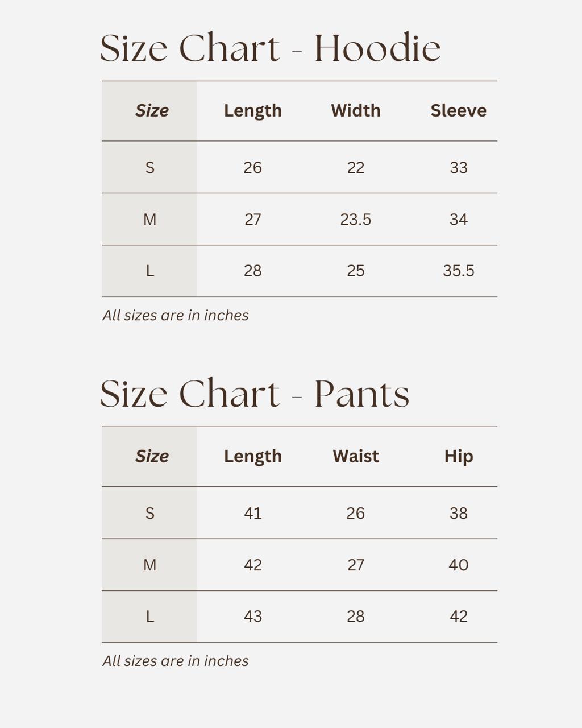Select the pants hip value 40
The height and width of the screenshot is (728, 582).
pos(458,565)
